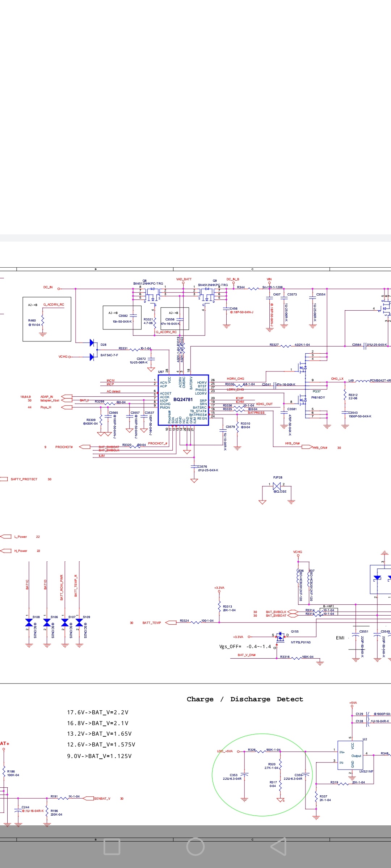Select the PJP28 jumper symbol
The image size is (391, 868).
coord(277,487)
